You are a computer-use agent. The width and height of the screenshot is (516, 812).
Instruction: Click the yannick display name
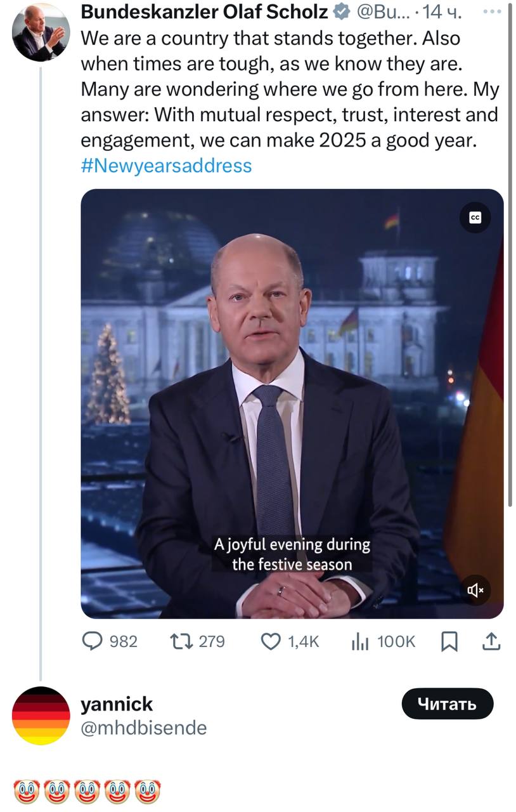[x=117, y=704]
